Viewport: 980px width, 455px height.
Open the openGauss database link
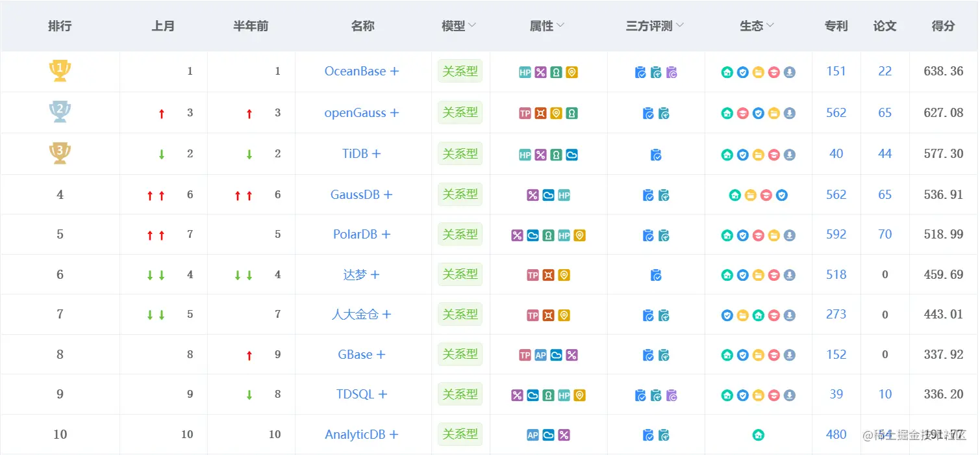[x=355, y=113]
